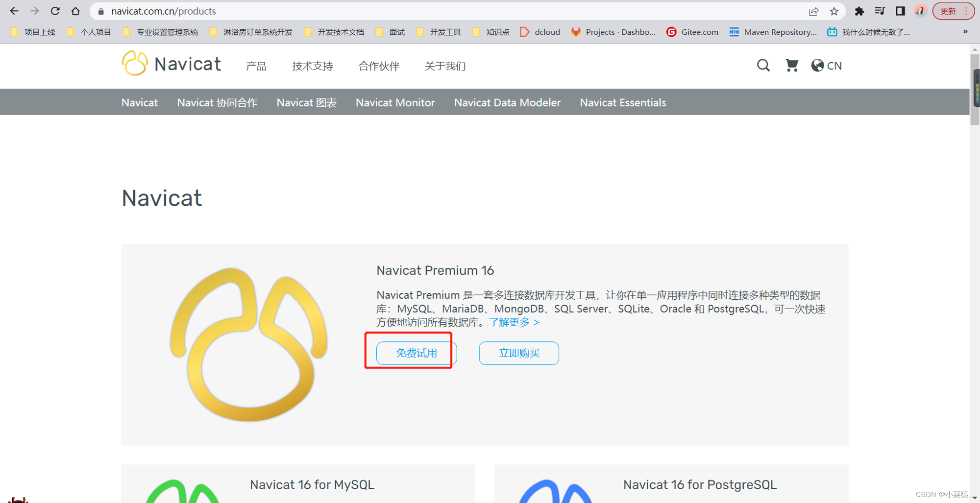Select the Navicat 协同合作 tab
This screenshot has width=980, height=503.
(217, 102)
